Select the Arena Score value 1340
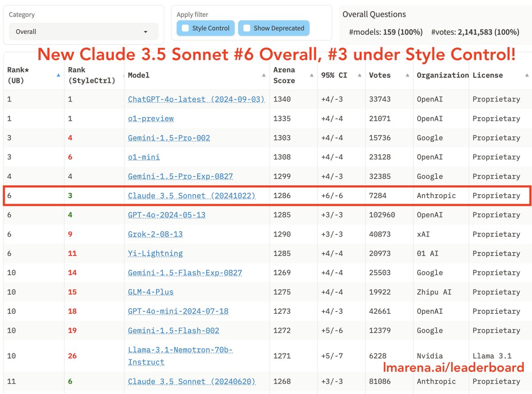 coord(282,99)
